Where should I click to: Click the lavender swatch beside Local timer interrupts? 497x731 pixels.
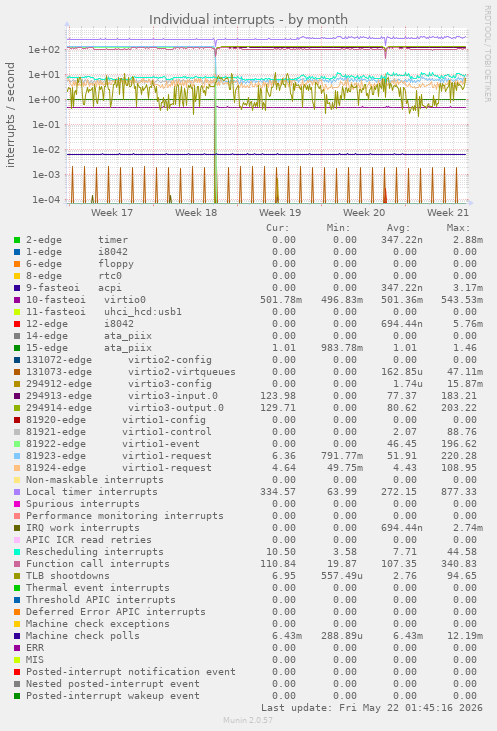(17, 492)
